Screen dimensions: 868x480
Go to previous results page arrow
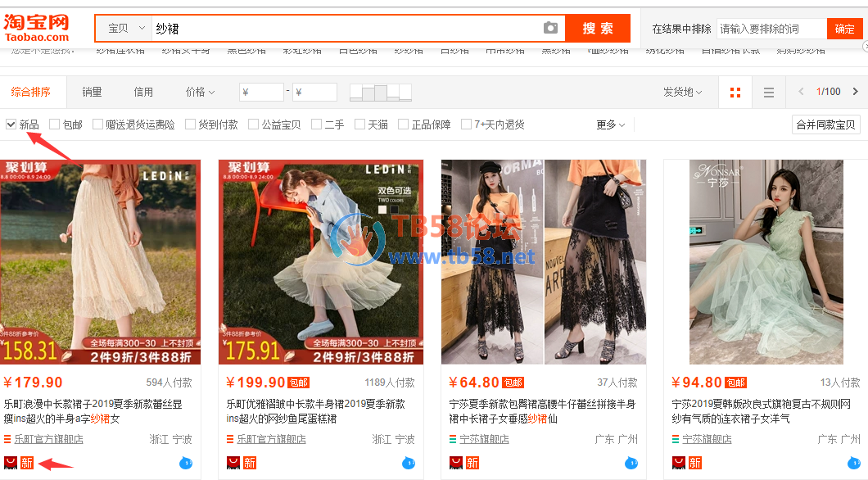(801, 92)
